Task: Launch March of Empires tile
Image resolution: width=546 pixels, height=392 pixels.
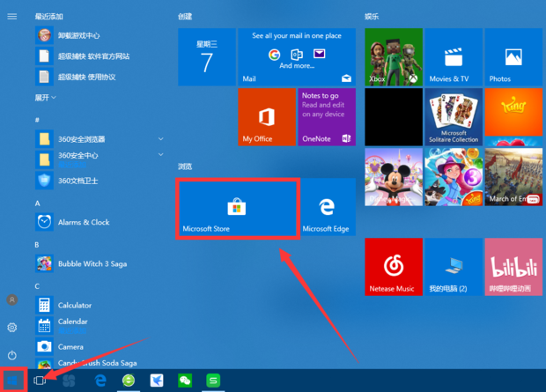Action: [x=513, y=177]
